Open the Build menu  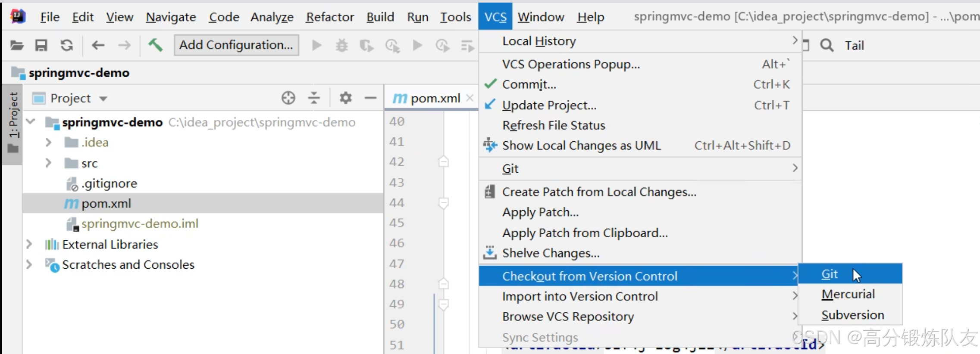tap(380, 17)
